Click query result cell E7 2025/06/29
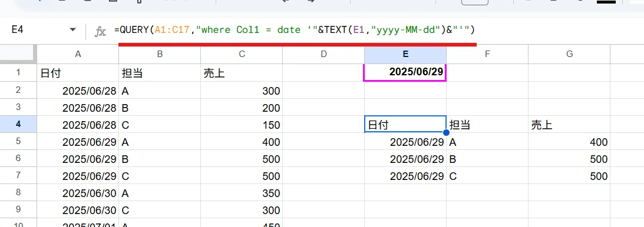Image resolution: width=644 pixels, height=227 pixels. [405, 175]
